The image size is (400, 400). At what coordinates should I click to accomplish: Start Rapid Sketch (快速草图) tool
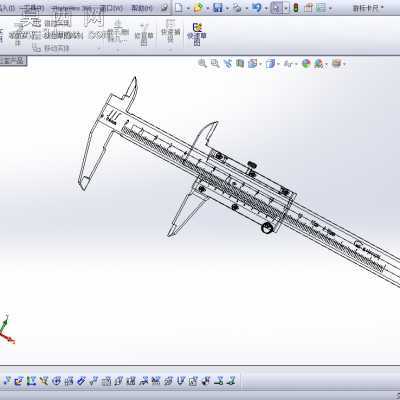tap(197, 34)
